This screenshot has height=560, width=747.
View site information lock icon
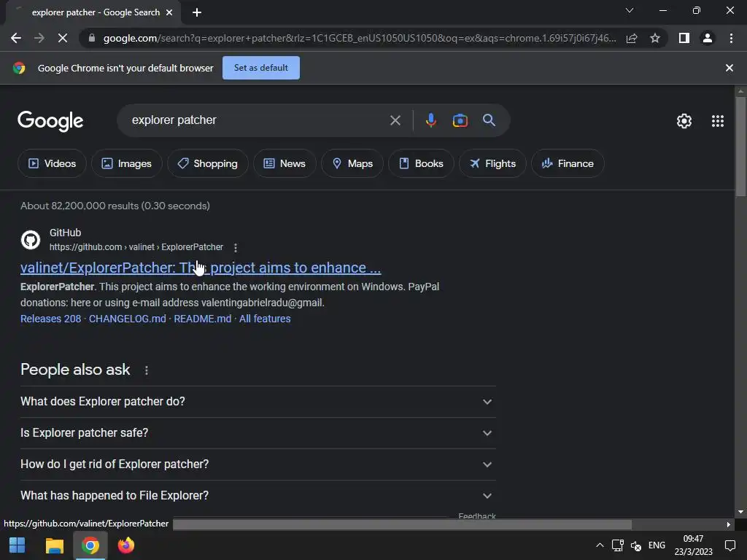click(x=92, y=38)
